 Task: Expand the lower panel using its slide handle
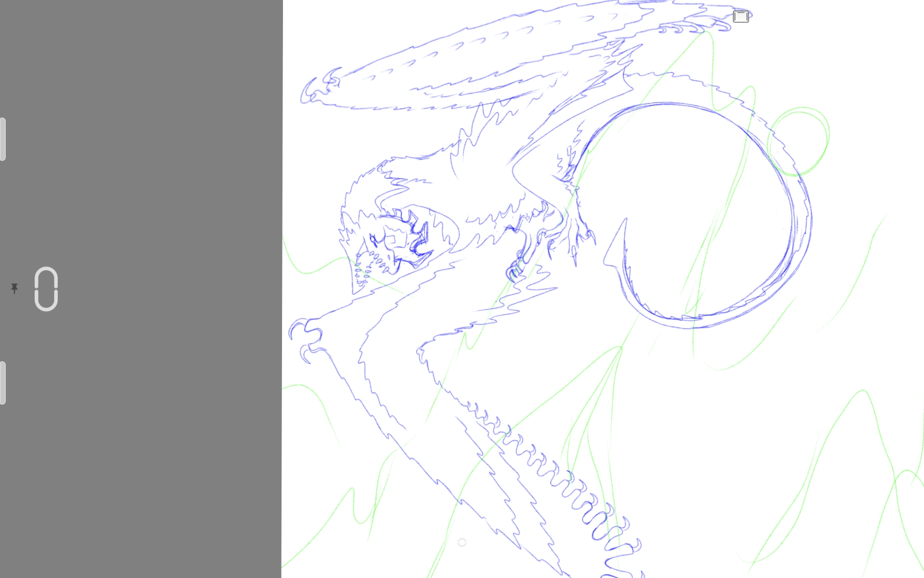pos(3,382)
